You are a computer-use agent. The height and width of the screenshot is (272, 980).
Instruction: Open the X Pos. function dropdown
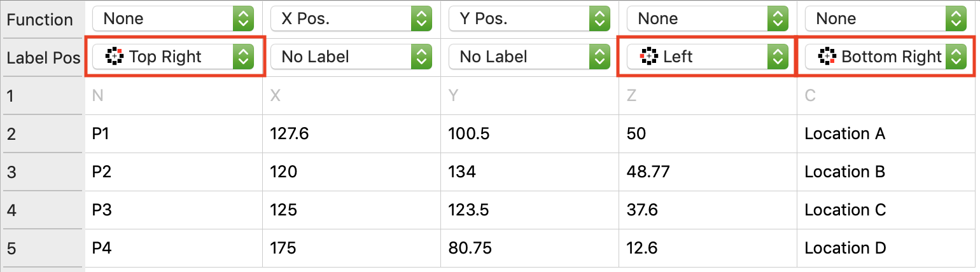[x=351, y=19]
